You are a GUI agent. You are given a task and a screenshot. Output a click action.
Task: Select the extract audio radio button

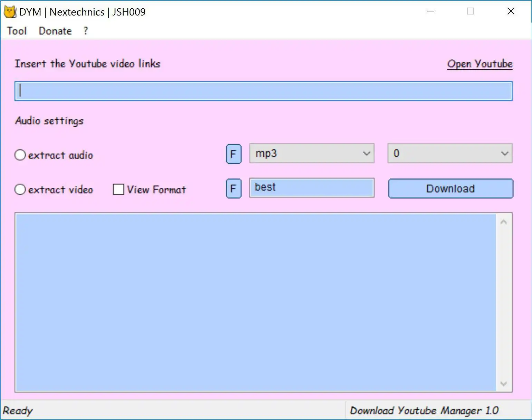pyautogui.click(x=20, y=155)
